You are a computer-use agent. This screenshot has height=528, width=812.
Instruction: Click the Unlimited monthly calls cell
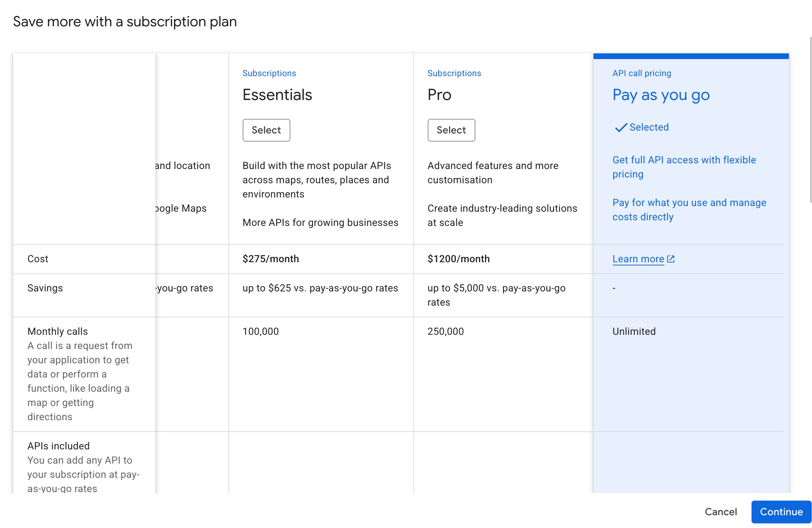(634, 332)
